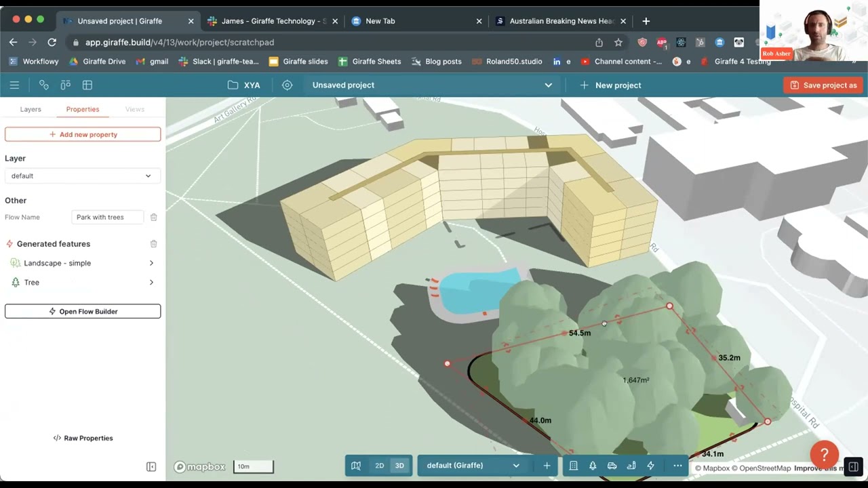Open the table grid view icon

pos(87,85)
